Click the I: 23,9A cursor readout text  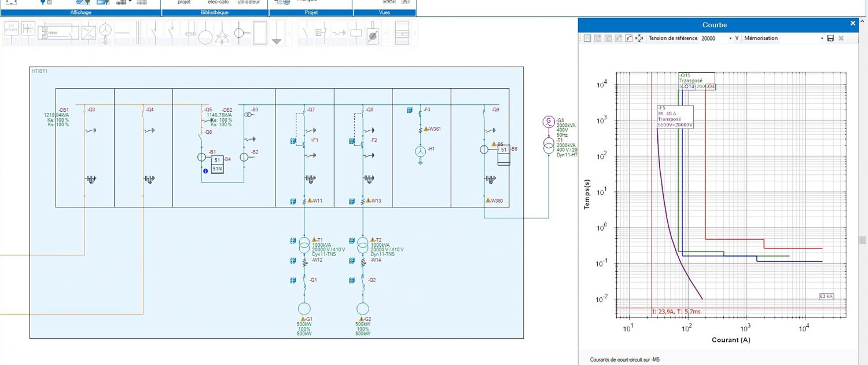pyautogui.click(x=676, y=312)
